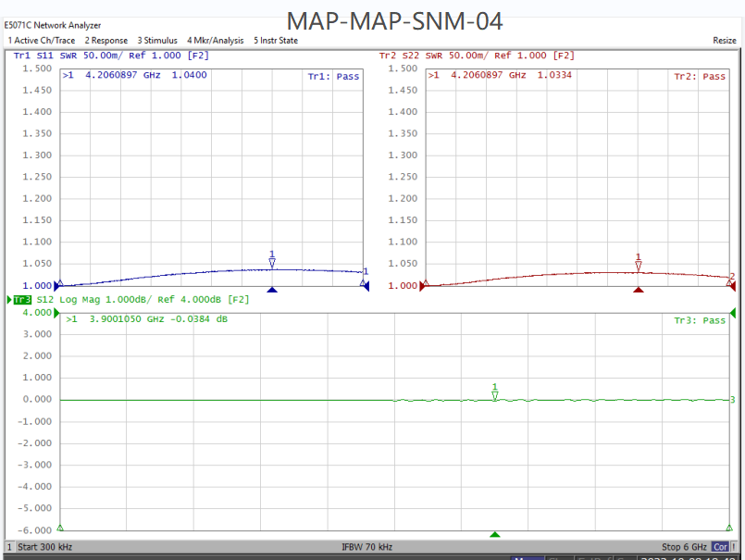Click the Resize button

(x=724, y=41)
